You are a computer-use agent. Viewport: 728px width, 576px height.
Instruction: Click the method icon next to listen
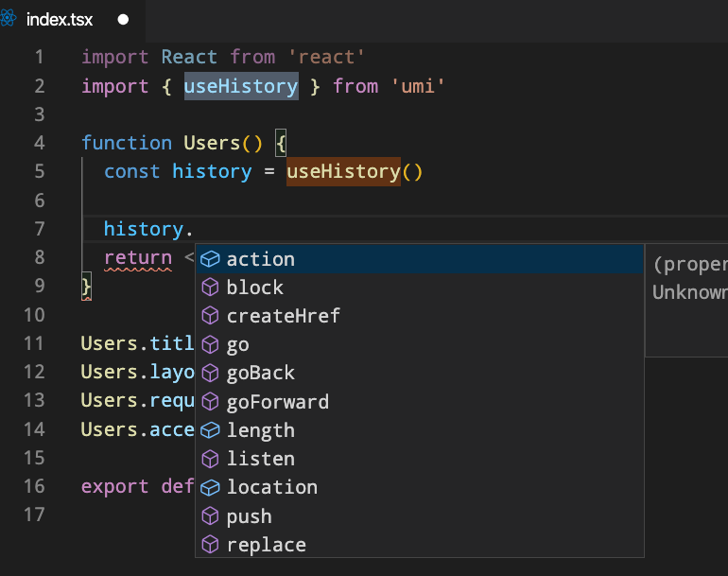click(x=210, y=459)
